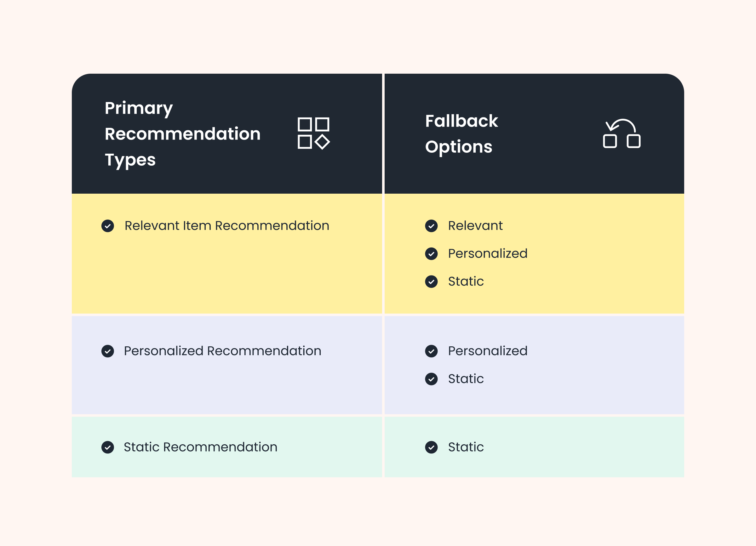Toggle the Static check in the lavender row
Screen dimensions: 756x546
(x=431, y=379)
